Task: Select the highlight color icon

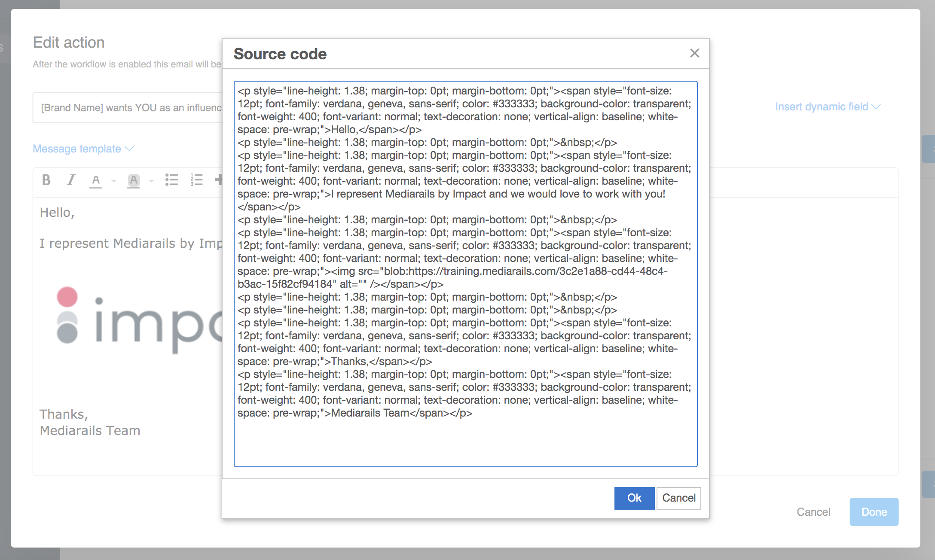Action: pos(133,180)
